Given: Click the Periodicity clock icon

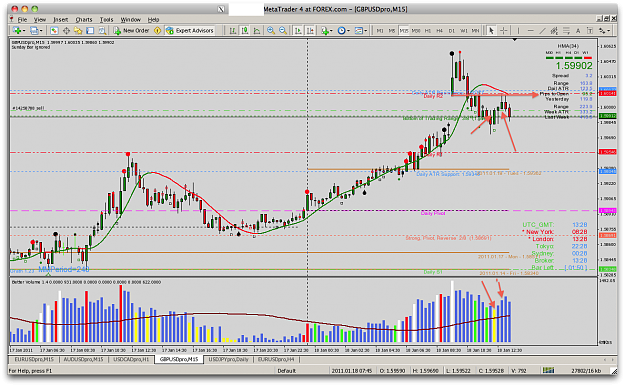Looking at the screenshot, I should pyautogui.click(x=341, y=31).
